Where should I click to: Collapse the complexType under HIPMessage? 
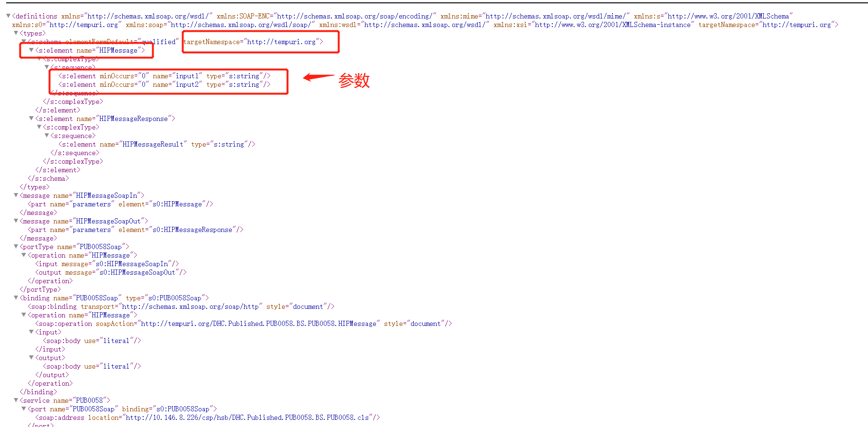pos(39,59)
